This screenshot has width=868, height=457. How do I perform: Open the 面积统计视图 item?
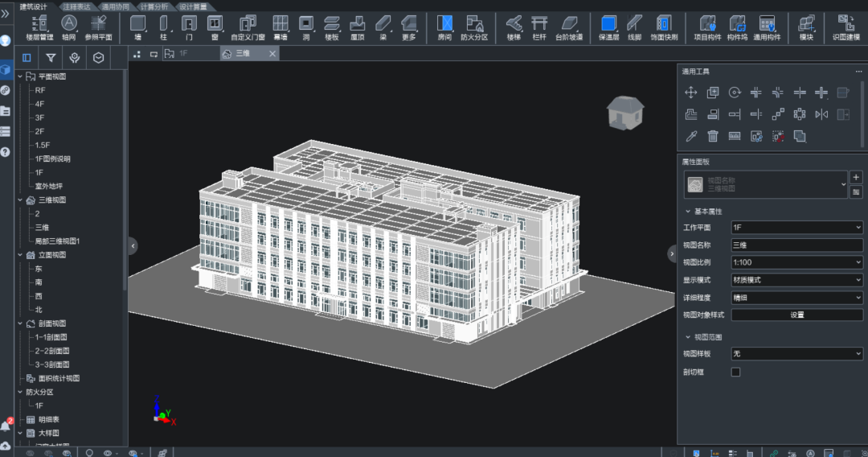59,378
